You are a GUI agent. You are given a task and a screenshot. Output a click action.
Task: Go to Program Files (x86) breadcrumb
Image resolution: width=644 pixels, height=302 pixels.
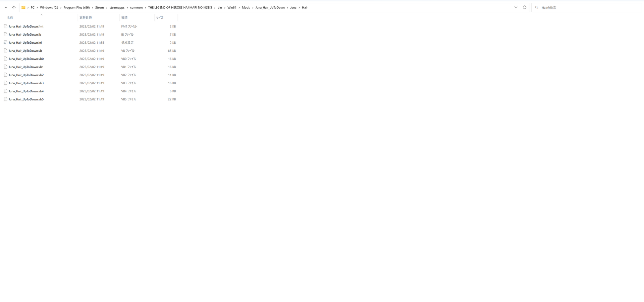coord(76,7)
